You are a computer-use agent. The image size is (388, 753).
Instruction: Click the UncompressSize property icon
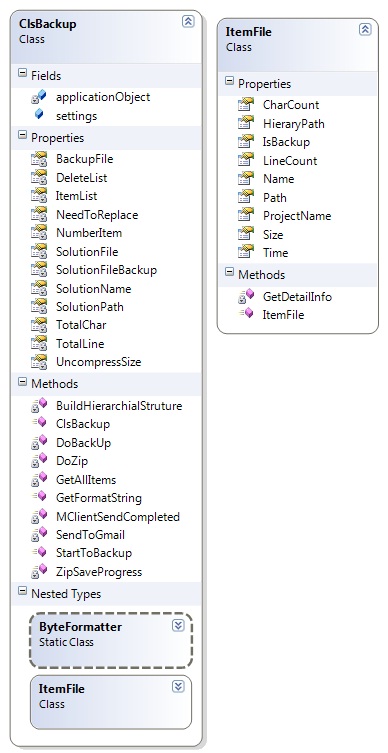click(39, 362)
